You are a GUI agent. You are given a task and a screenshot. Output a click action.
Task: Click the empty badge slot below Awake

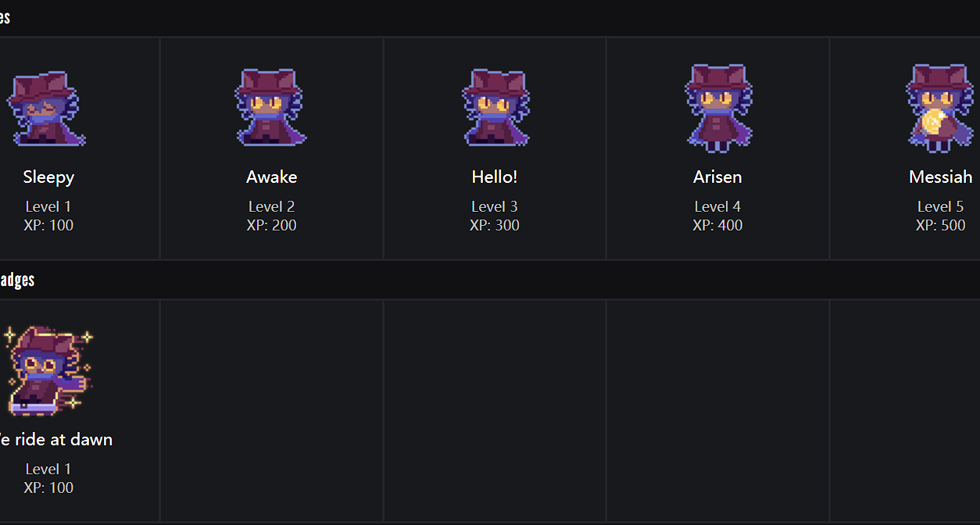[x=272, y=410]
